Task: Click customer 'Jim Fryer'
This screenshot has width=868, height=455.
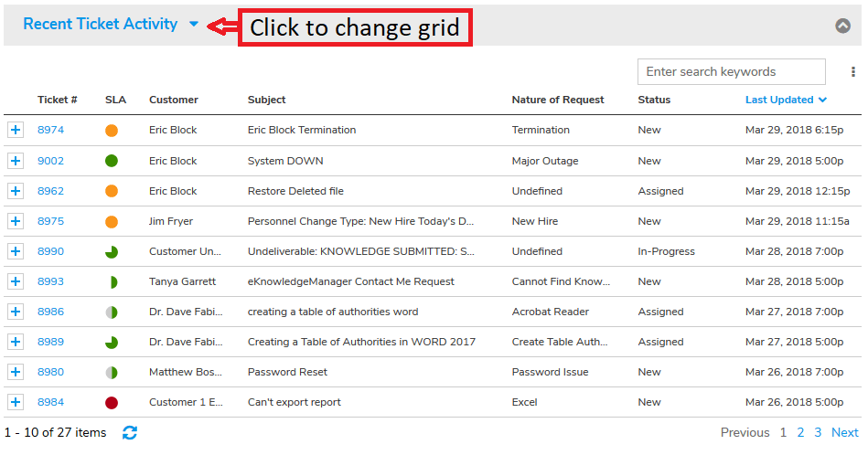Action: click(170, 221)
